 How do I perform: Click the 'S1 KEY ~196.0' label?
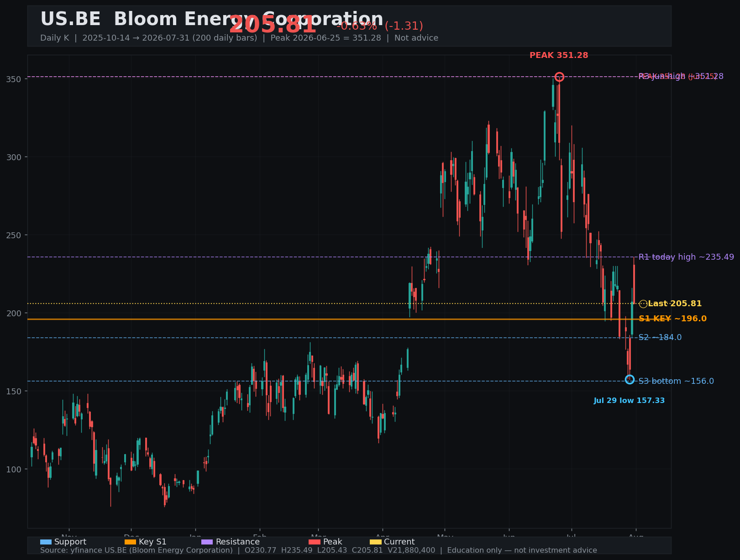(x=672, y=319)
